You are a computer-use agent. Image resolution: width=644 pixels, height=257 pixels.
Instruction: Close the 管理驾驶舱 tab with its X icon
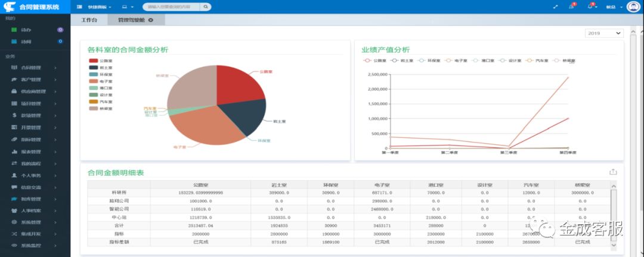click(151, 20)
